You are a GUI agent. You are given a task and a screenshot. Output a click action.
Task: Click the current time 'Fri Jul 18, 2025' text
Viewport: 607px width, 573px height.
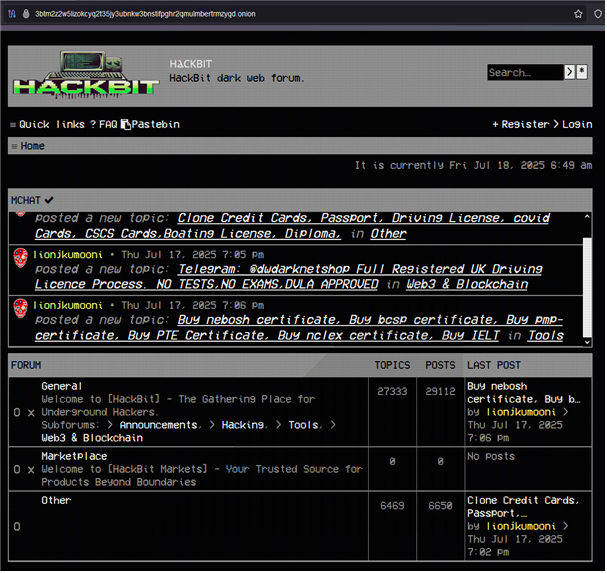pos(499,166)
